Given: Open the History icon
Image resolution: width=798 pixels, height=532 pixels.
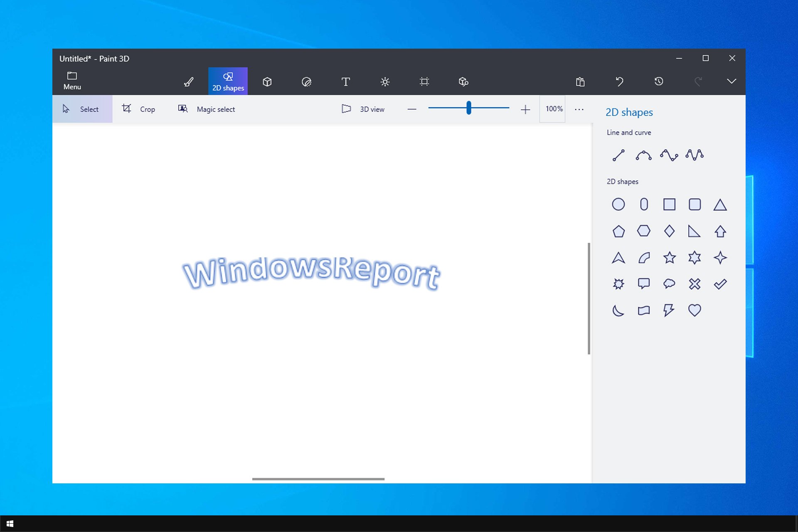Looking at the screenshot, I should 659,81.
